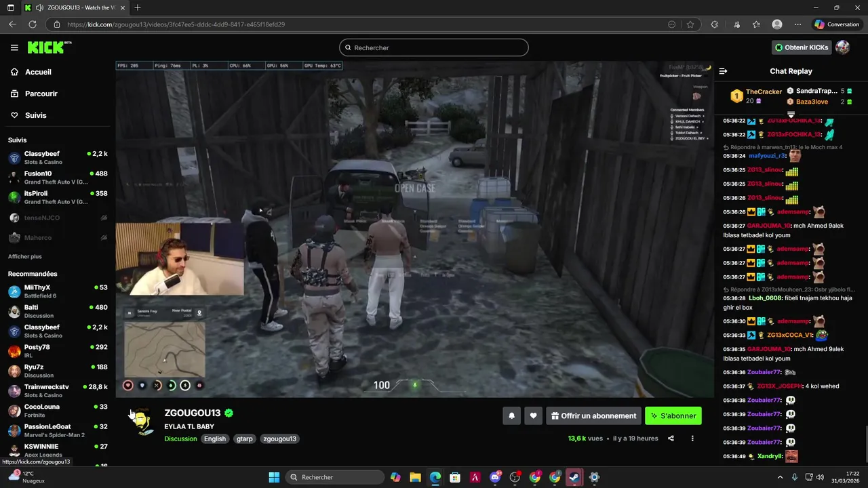
Task: Click chat username mafyouzi_r3
Action: pos(767,156)
